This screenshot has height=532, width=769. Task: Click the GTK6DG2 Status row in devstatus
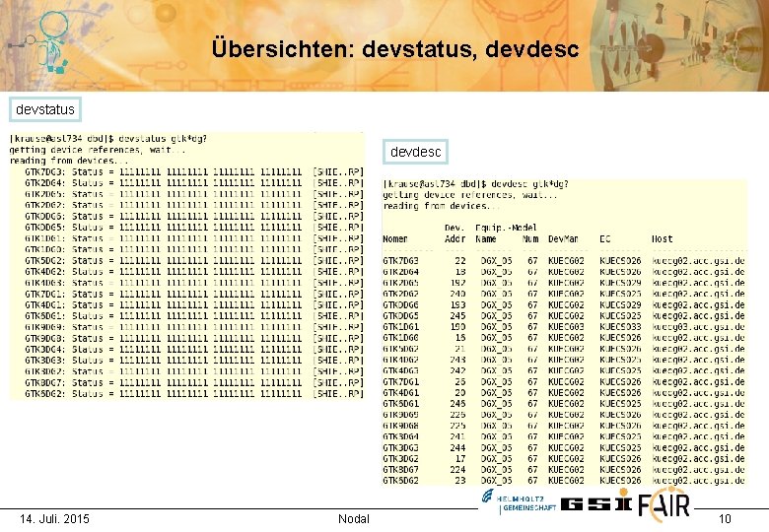point(194,394)
